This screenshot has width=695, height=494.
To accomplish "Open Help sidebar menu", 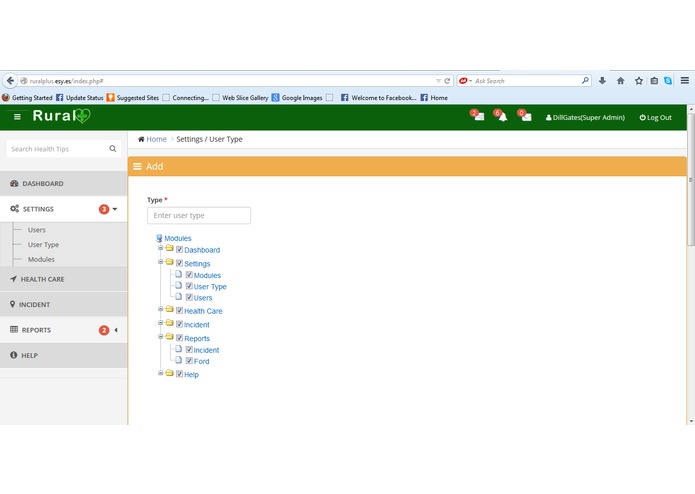I will (x=63, y=355).
